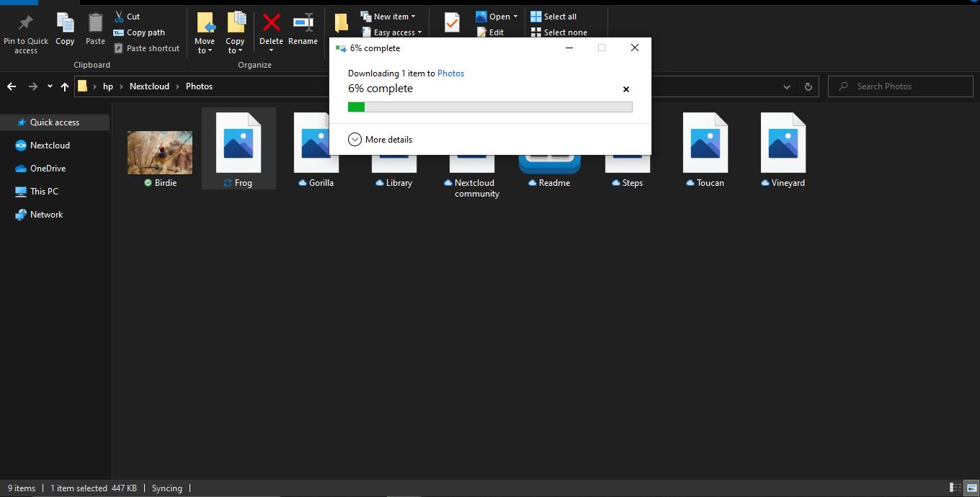
Task: Select OneDrive in the sidebar
Action: (x=48, y=169)
